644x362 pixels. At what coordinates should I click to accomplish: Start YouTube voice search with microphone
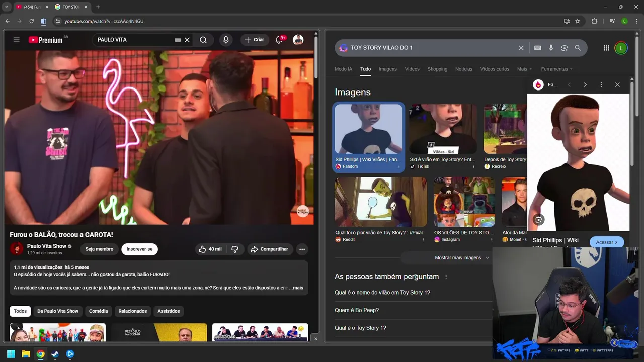coord(226,40)
